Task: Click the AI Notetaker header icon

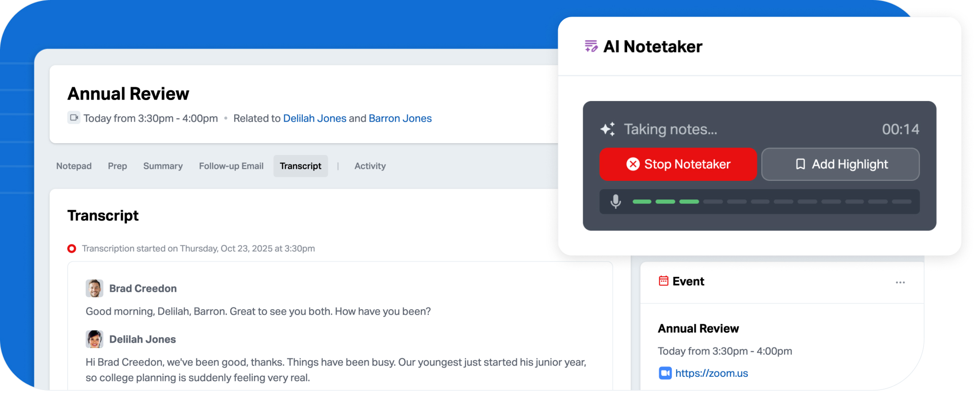Action: 591,47
